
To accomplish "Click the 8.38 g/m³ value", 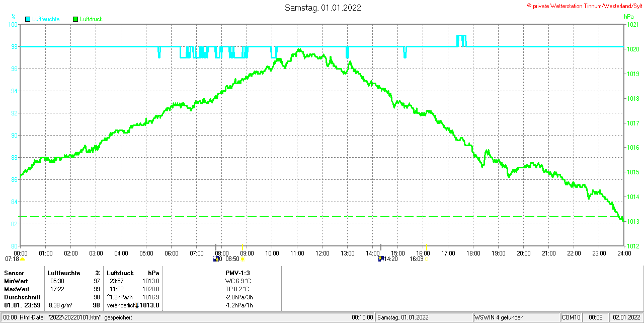I will pyautogui.click(x=60, y=305).
